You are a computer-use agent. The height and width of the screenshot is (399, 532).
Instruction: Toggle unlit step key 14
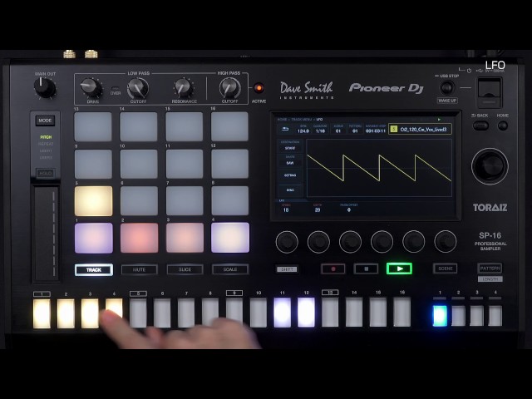click(354, 313)
